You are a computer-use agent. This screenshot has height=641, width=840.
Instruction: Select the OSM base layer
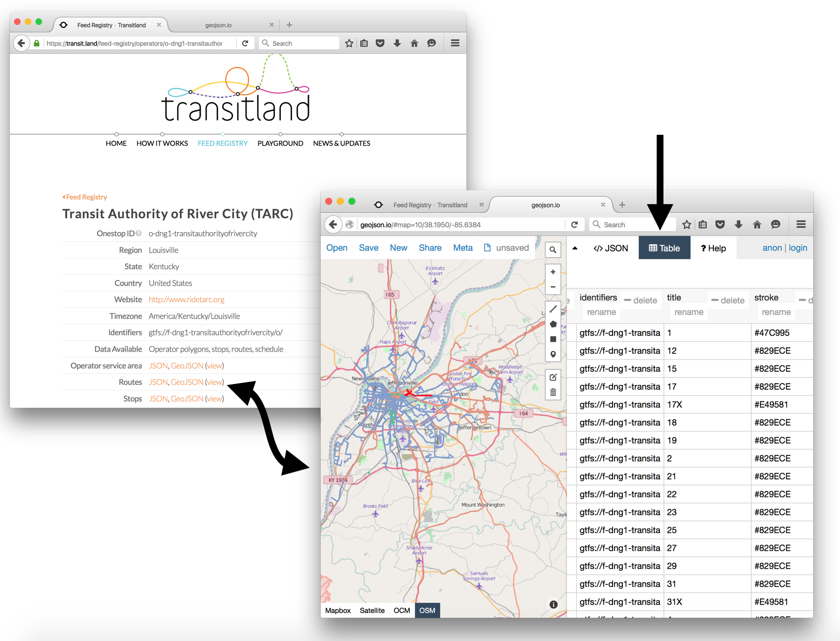click(x=427, y=610)
